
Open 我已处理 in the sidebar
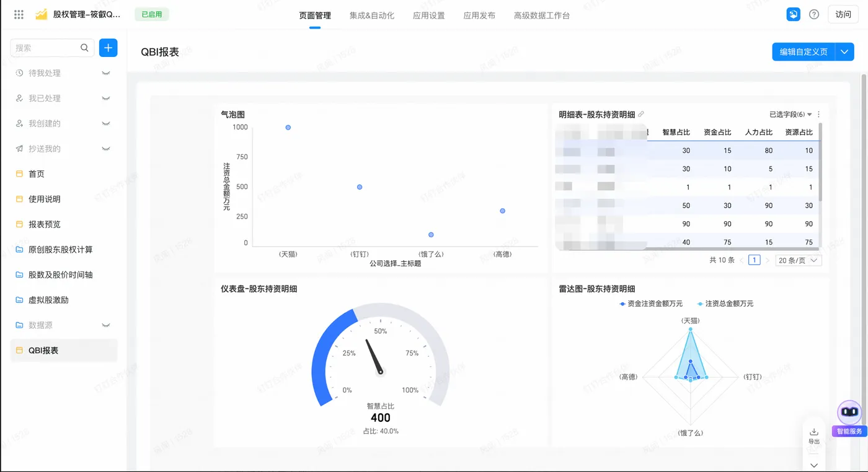click(x=44, y=98)
